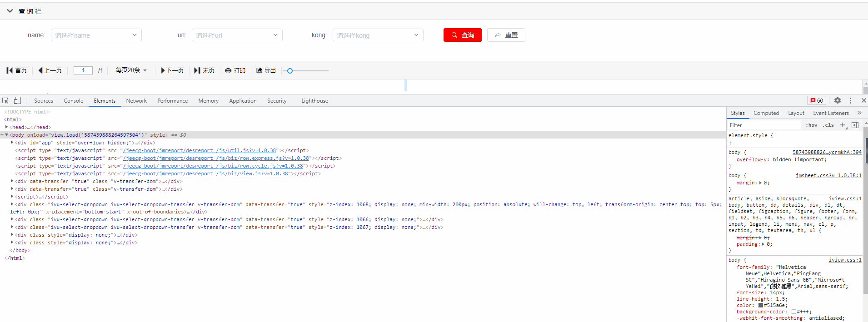The image size is (868, 322).
Task: Select the Event Listeners pane tab
Action: coord(831,113)
